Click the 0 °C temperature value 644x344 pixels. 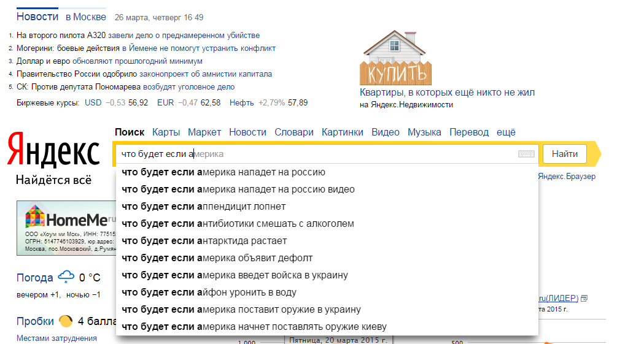tap(90, 278)
